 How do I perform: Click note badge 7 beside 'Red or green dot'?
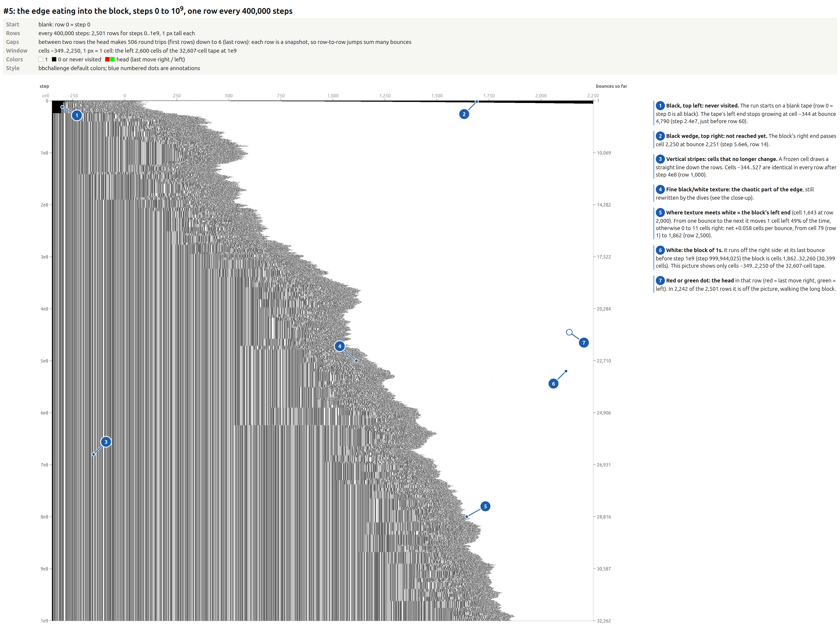660,281
